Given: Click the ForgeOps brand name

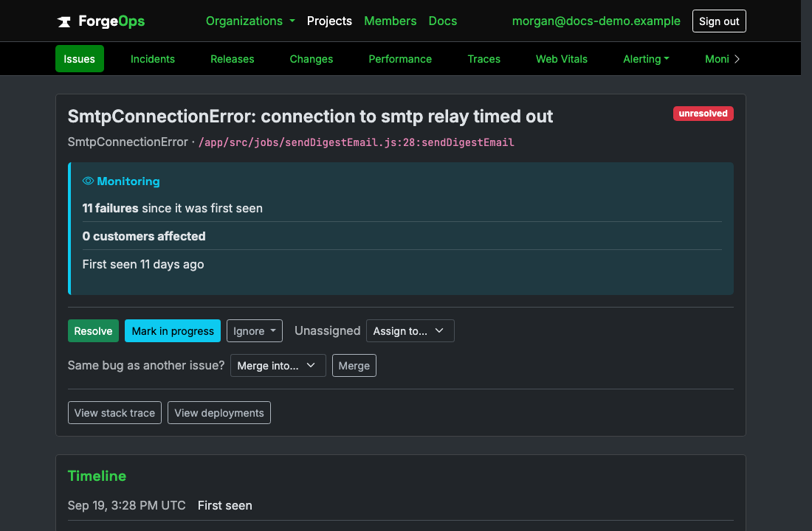Looking at the screenshot, I should [111, 21].
